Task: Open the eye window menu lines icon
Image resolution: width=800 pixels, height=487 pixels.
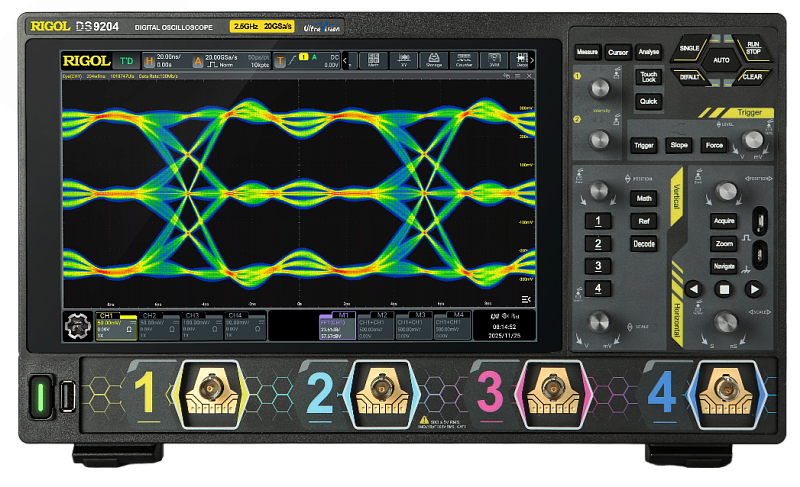Action: (517, 76)
